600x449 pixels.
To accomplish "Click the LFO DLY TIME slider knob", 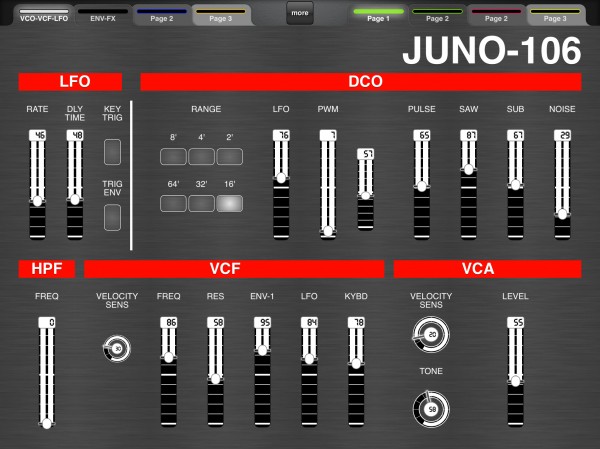I will click(75, 199).
